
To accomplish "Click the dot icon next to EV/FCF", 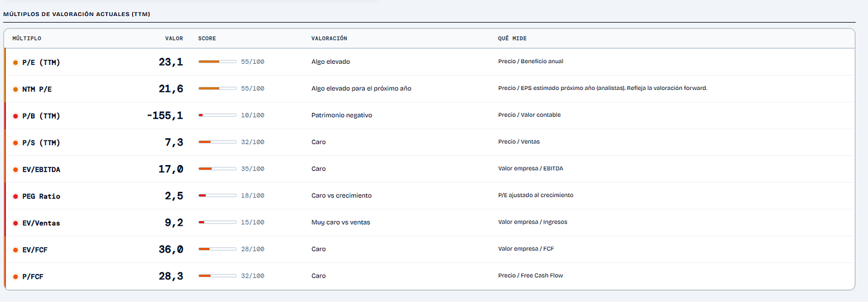I will (15, 250).
